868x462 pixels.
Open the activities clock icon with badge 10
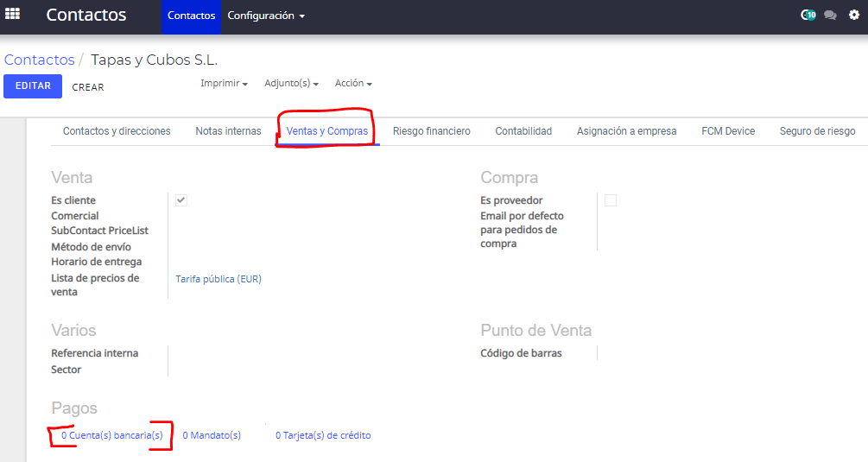pyautogui.click(x=808, y=15)
